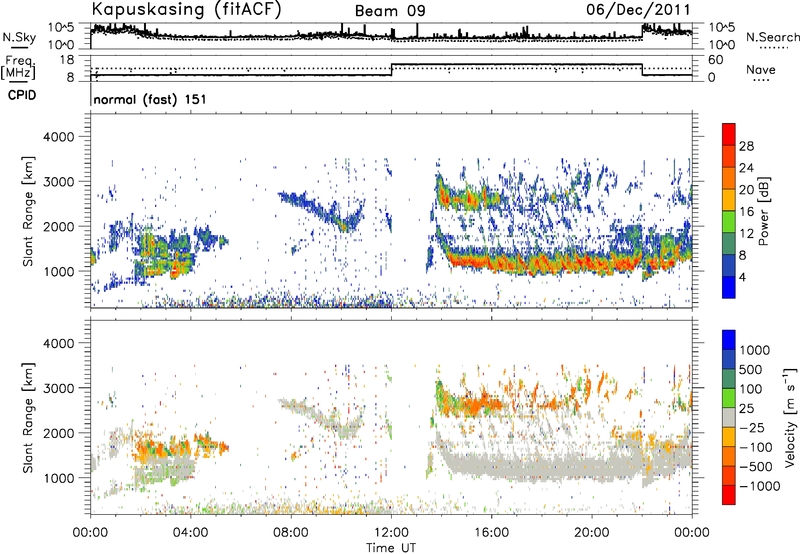This screenshot has width=800, height=554.
Task: Click the "24" label on power color bar
Action: point(746,168)
